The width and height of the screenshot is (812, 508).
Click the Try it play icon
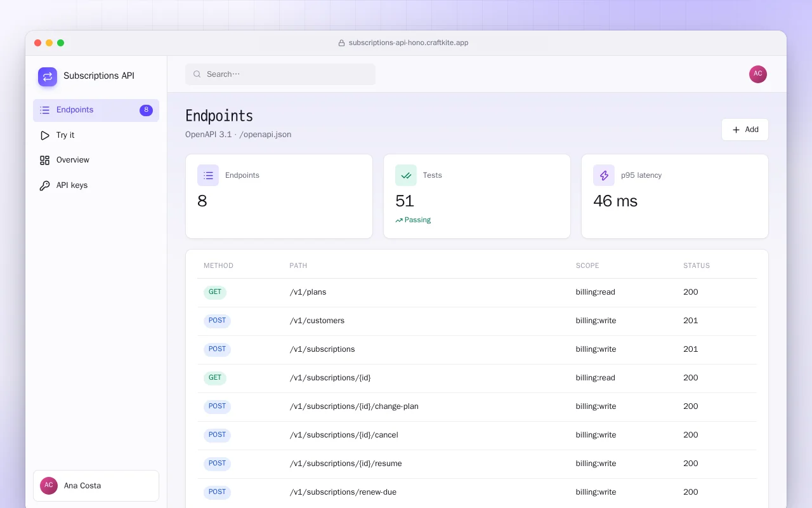[44, 135]
